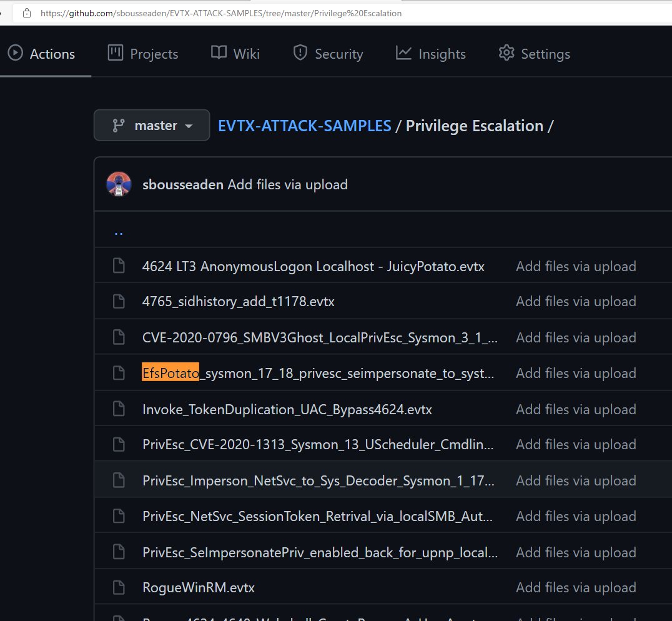
Task: Open commit message for Invoke_TokenDuplication row
Action: point(576,409)
